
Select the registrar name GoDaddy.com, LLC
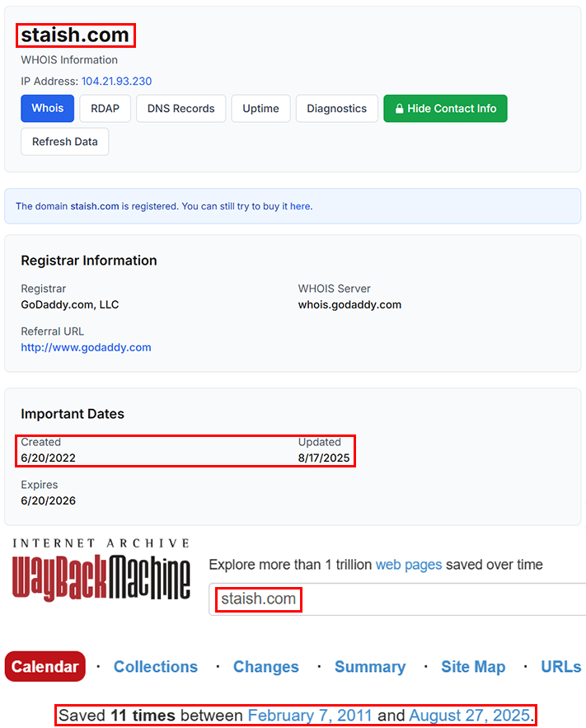[70, 304]
